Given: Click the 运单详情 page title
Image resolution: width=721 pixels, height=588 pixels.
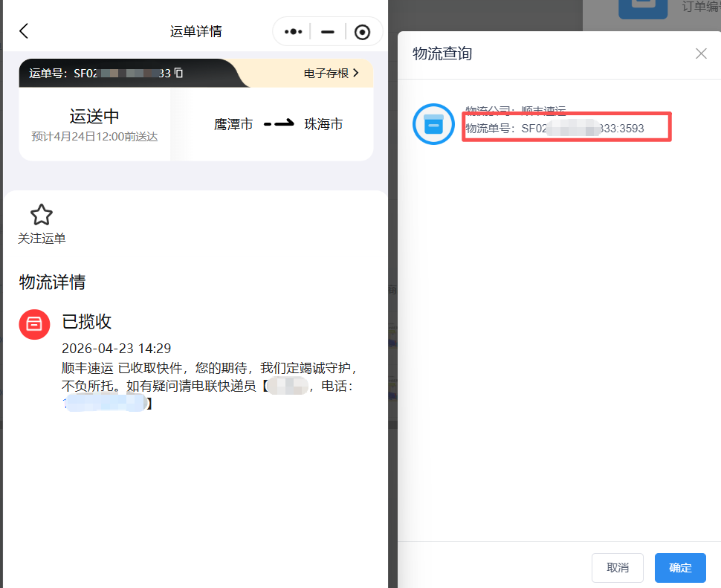Looking at the screenshot, I should (196, 31).
